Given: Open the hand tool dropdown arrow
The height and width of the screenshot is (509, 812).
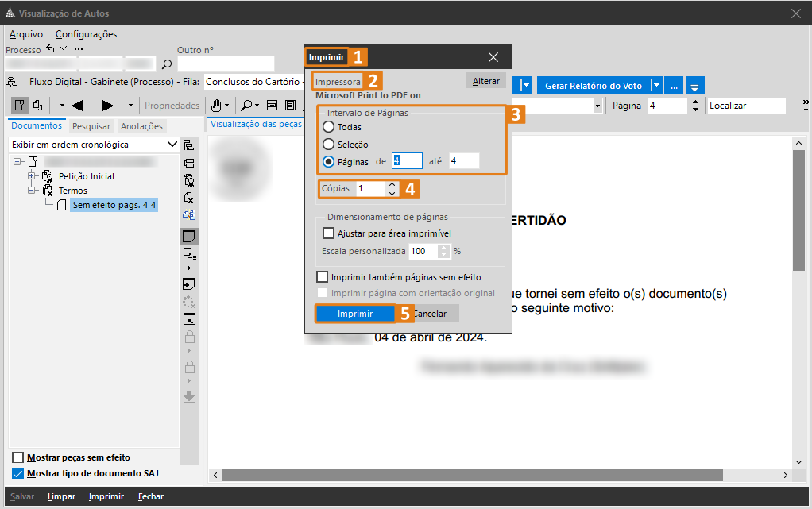Looking at the screenshot, I should click(226, 106).
